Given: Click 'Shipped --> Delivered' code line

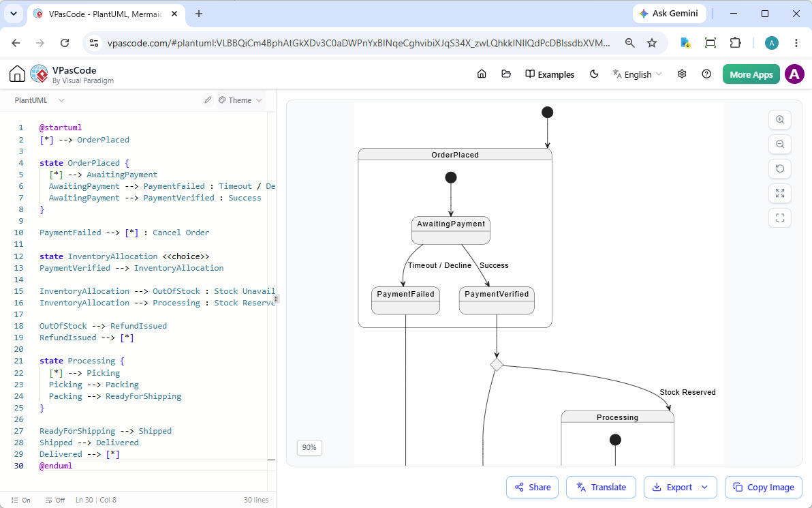Looking at the screenshot, I should [89, 443].
